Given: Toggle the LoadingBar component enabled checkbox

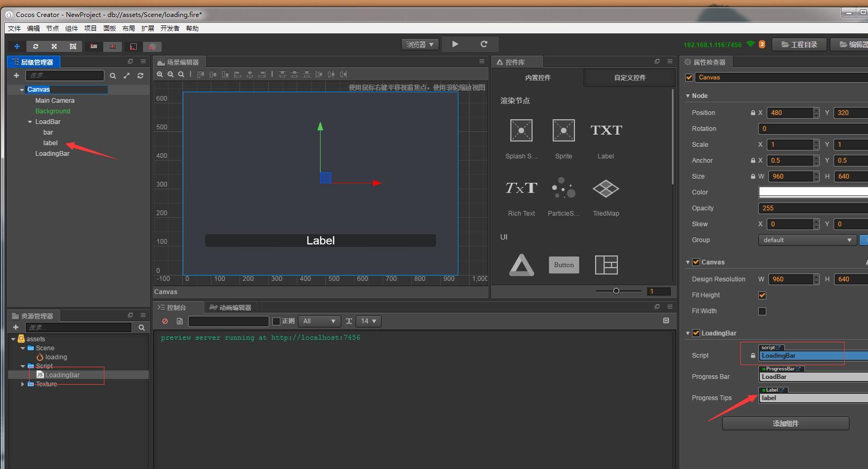Looking at the screenshot, I should [696, 333].
